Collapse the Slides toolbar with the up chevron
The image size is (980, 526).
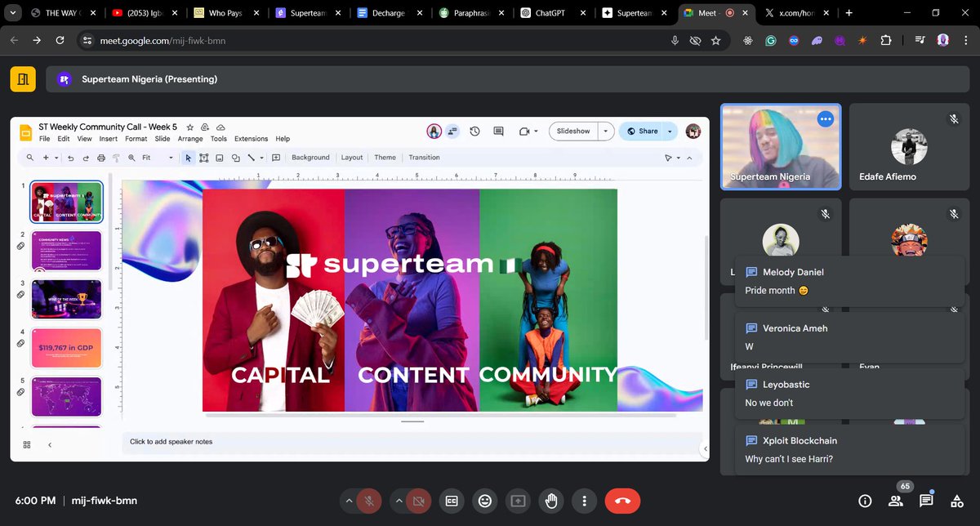click(x=689, y=158)
